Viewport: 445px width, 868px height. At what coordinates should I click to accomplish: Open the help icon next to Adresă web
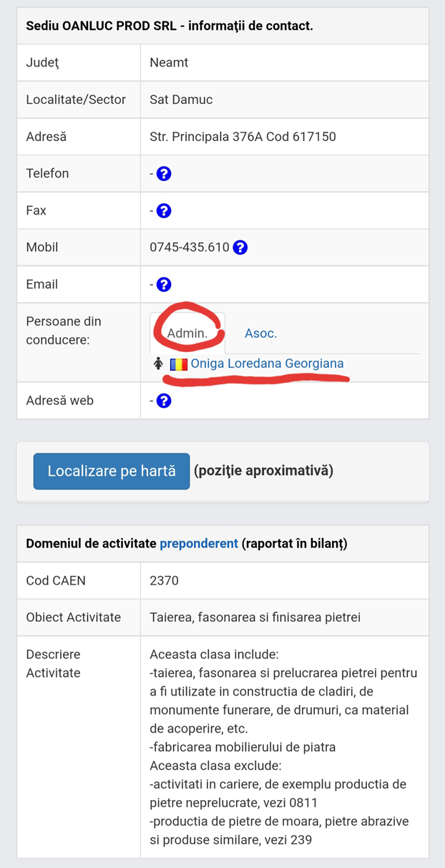coord(164,400)
